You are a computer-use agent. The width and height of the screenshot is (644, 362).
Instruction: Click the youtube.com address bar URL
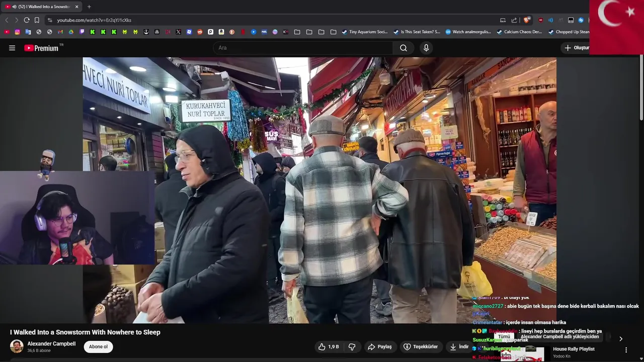tap(94, 20)
